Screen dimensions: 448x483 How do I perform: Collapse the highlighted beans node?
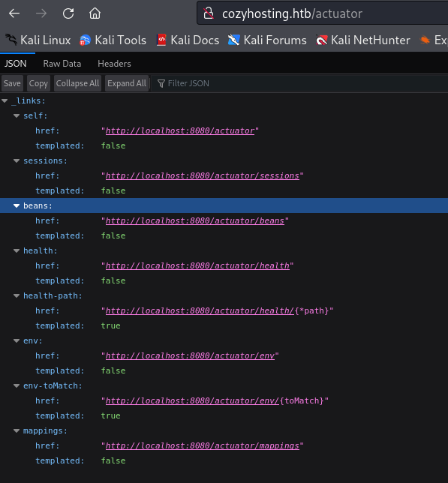pyautogui.click(x=17, y=205)
